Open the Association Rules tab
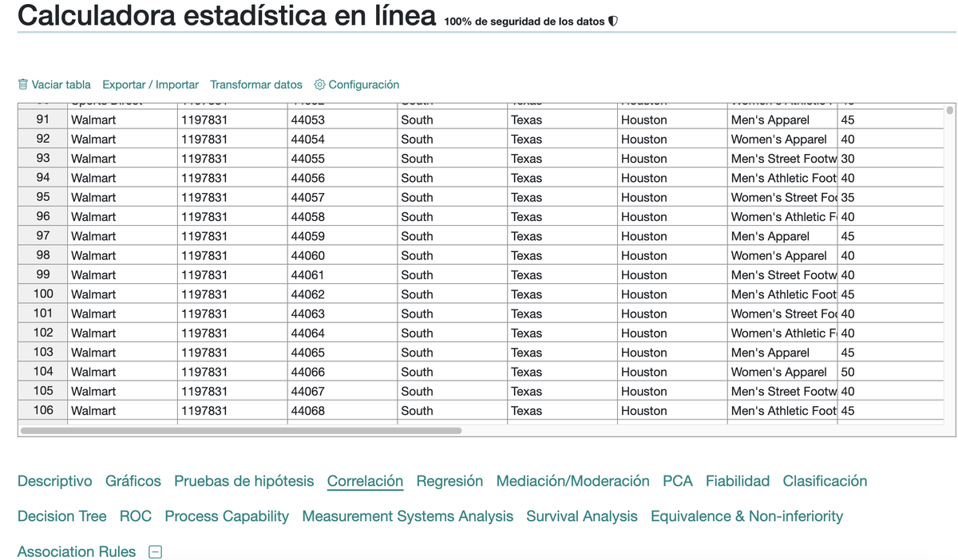The height and width of the screenshot is (560, 958). [77, 551]
